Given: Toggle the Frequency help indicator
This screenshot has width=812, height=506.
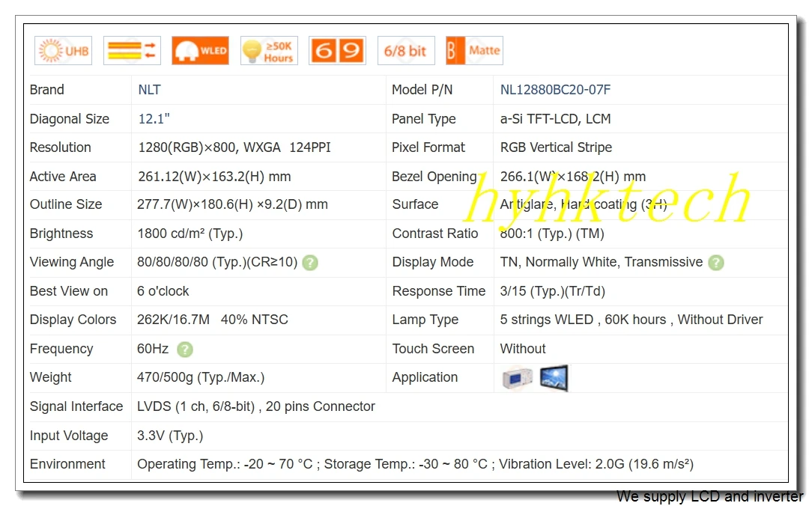Looking at the screenshot, I should pos(185,350).
